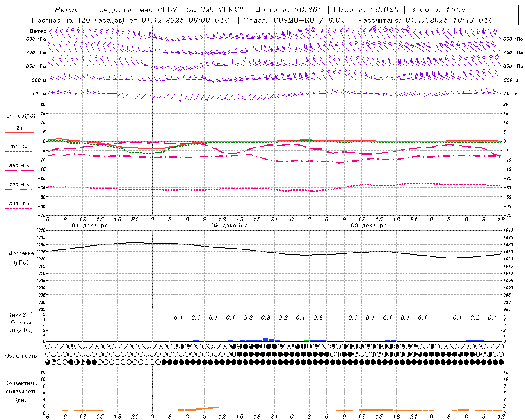Click the "0.9" precipitation value
Screen dimensions: 525x420
click(266, 317)
